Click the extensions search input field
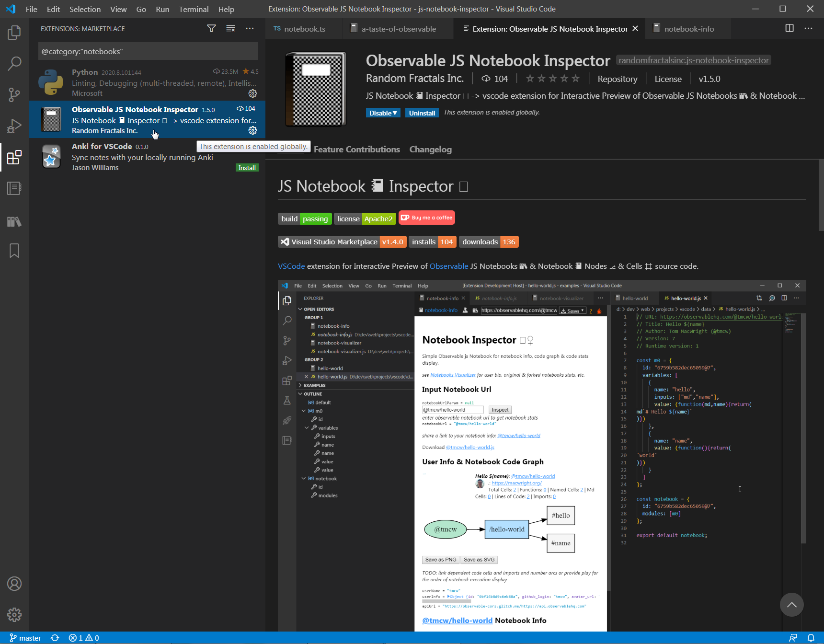The image size is (824, 644). click(x=148, y=51)
